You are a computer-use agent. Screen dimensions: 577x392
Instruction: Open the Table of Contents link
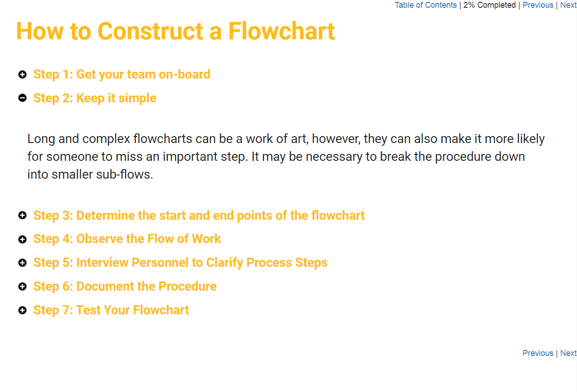tap(426, 5)
